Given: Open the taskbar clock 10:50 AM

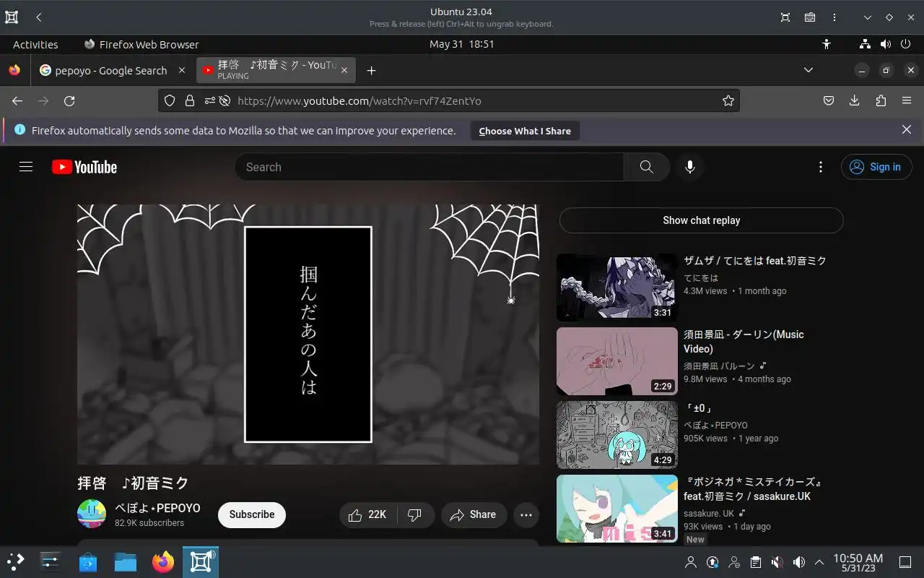Looking at the screenshot, I should (858, 562).
